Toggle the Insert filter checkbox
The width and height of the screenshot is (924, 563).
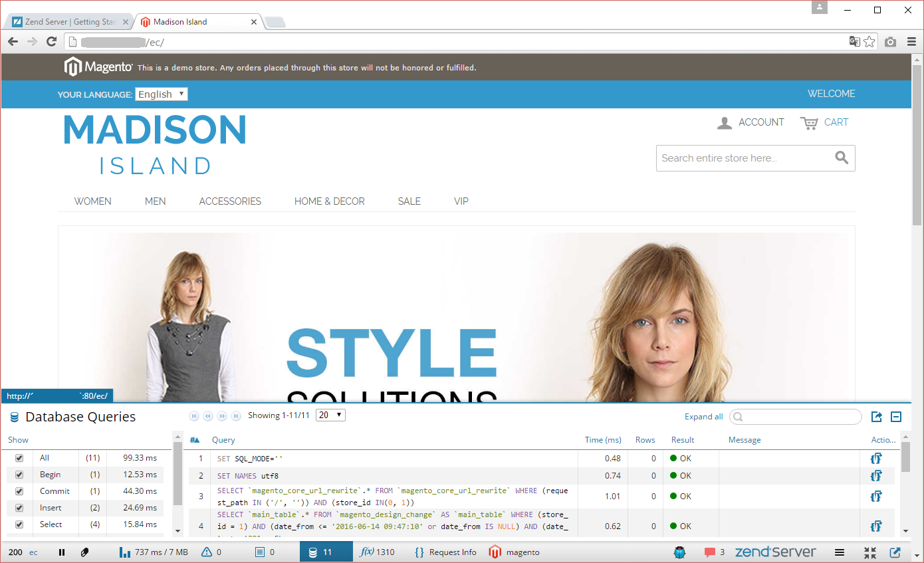pos(19,508)
